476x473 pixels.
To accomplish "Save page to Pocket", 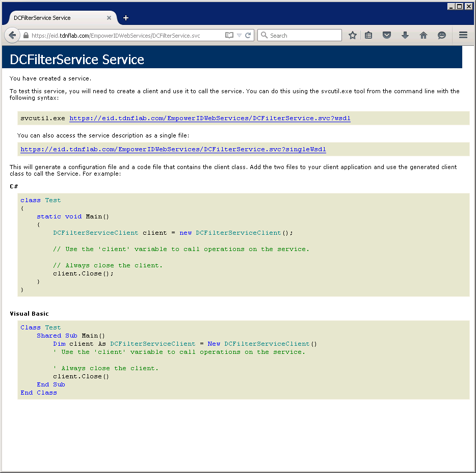I will pyautogui.click(x=387, y=36).
